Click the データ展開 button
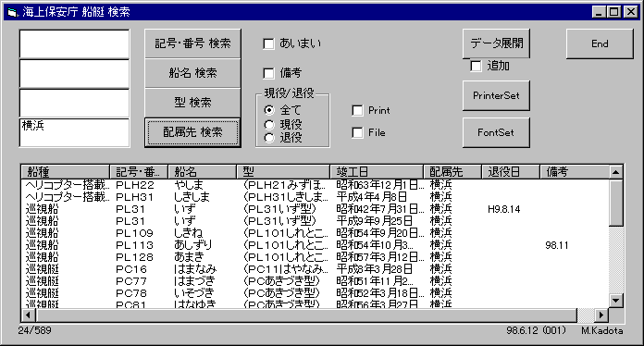This screenshot has width=644, height=346. point(496,43)
